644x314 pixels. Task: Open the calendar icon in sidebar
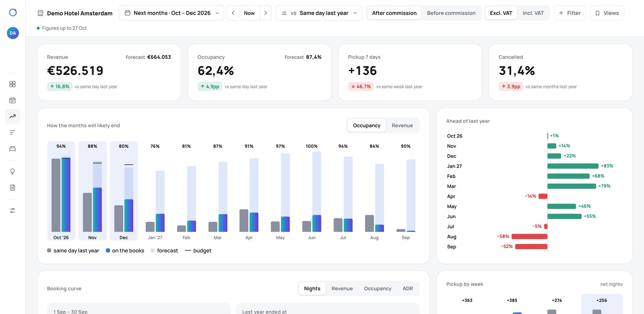(12, 100)
